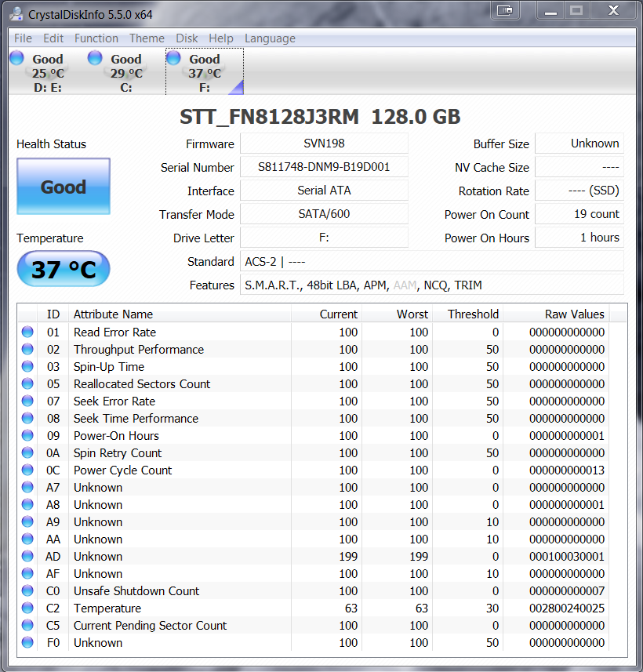Image resolution: width=643 pixels, height=672 pixels.
Task: Click the status icon for Reallocated Sectors Count
Action: [27, 384]
